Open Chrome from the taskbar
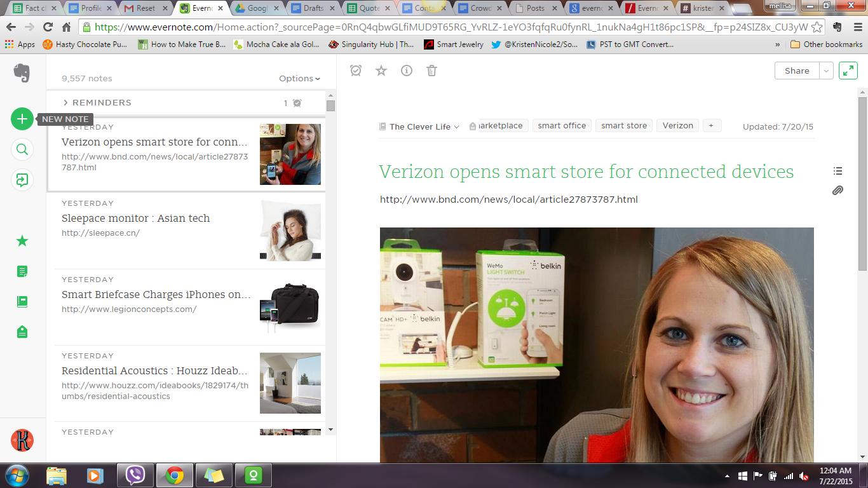Viewport: 868px width, 488px height. point(175,475)
